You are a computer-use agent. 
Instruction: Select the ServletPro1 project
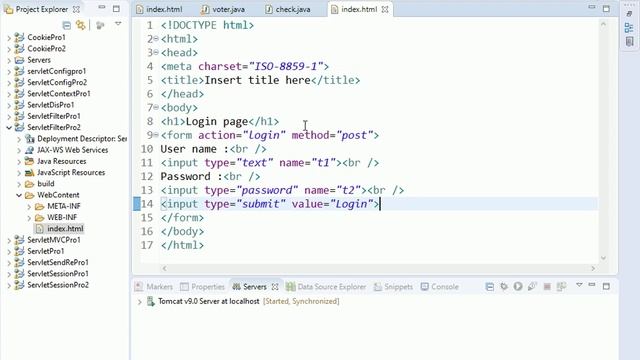(46, 251)
